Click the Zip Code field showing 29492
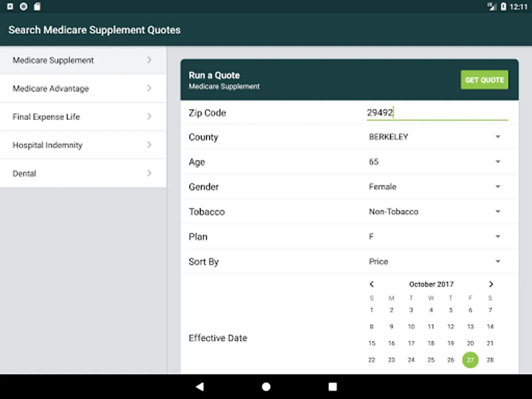Screen dimensions: 532x399 [x=437, y=113]
